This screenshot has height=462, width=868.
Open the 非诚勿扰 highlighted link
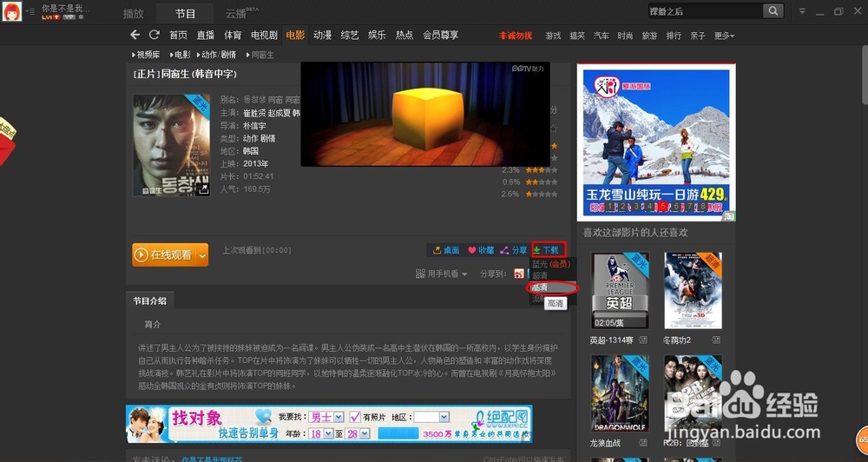[516, 36]
